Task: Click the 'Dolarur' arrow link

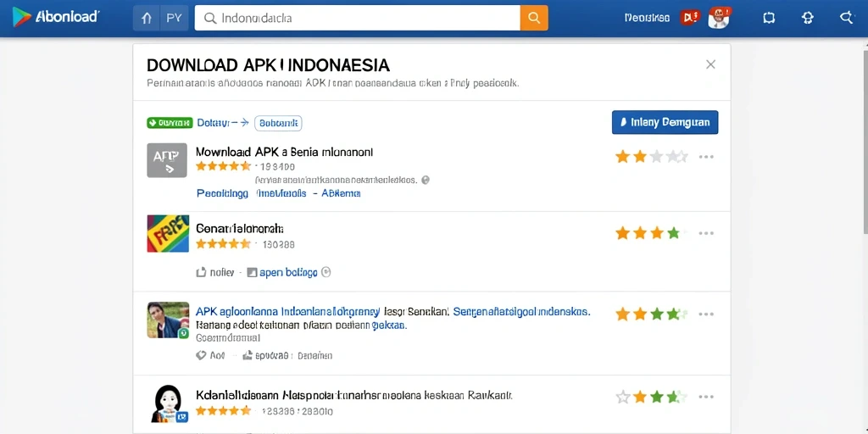Action: [x=223, y=123]
